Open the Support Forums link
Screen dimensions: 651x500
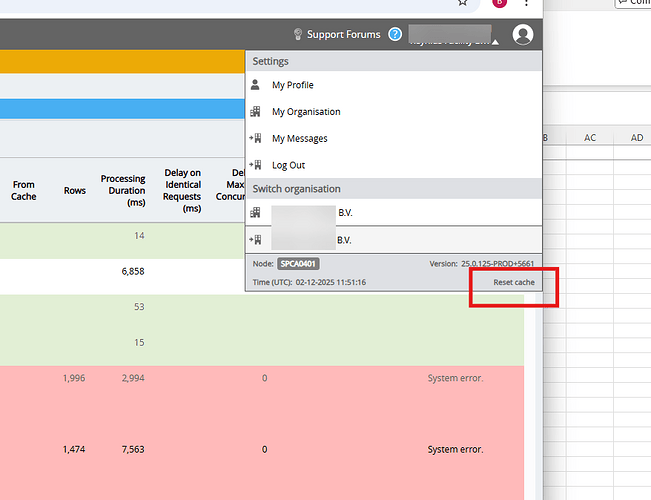tap(343, 34)
